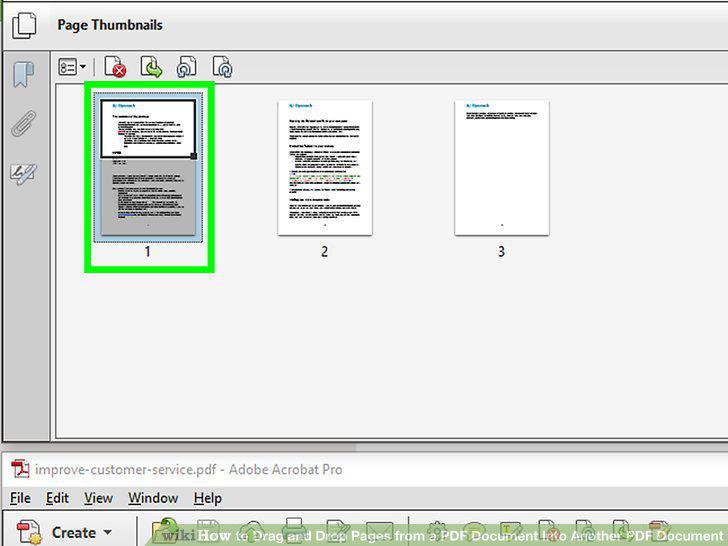Image resolution: width=728 pixels, height=546 pixels.
Task: Click the Create button label
Action: click(74, 533)
